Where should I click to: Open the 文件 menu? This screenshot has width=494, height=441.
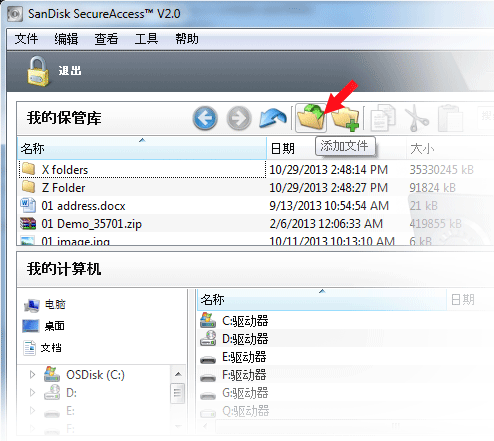click(x=26, y=39)
